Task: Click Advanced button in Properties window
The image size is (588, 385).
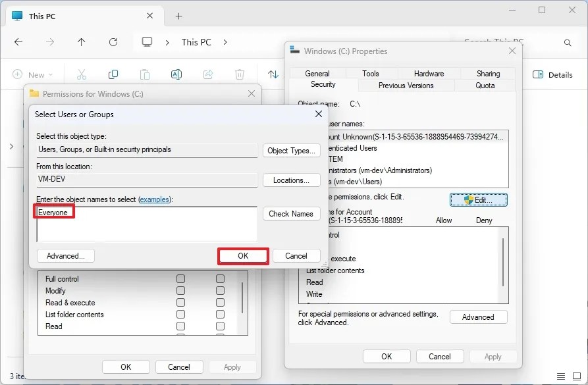Action: 479,317
